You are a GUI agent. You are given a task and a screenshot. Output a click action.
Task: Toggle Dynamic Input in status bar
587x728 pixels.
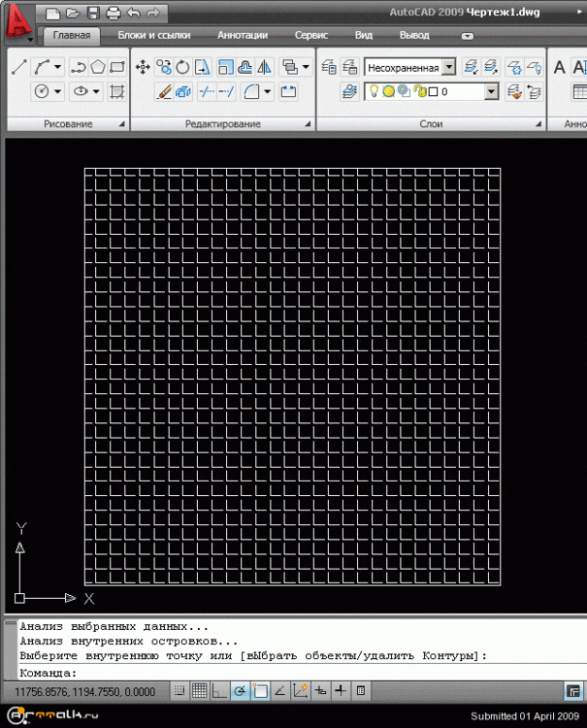tap(320, 691)
